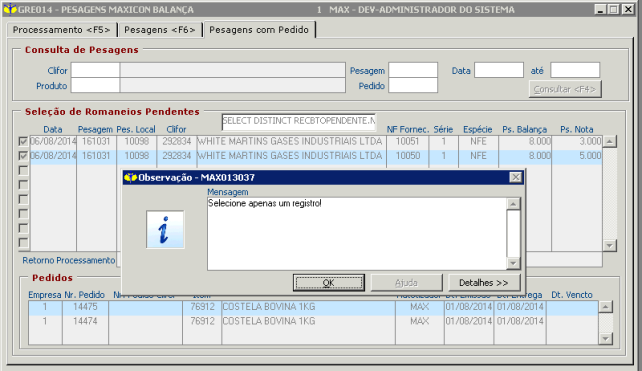Uncheck first row NF 10051 checkbox
Image resolution: width=642 pixels, height=371 pixels.
(23, 142)
